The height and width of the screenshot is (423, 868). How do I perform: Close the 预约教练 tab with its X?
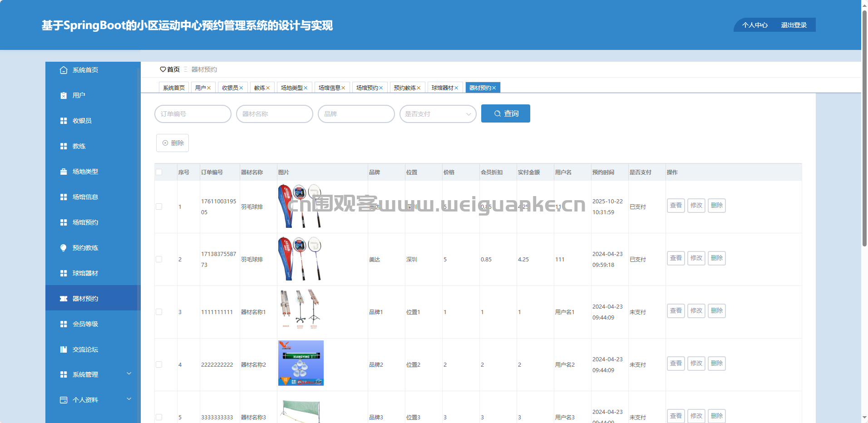[x=419, y=88]
